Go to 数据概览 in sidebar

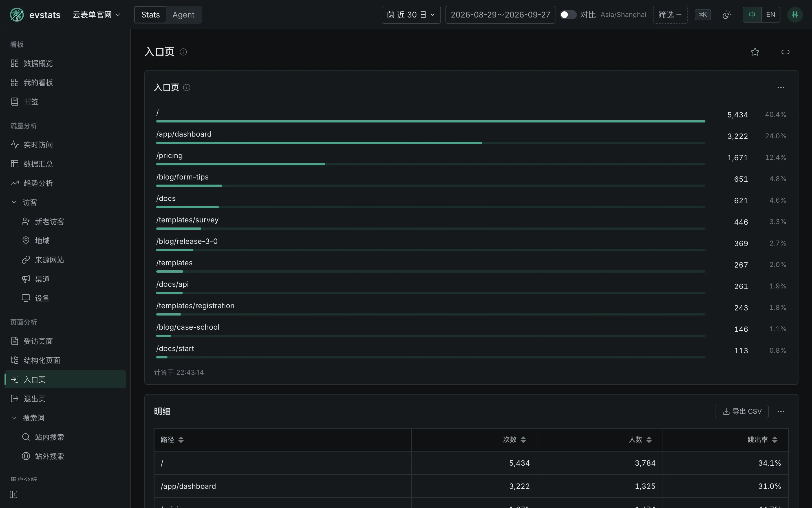65,63
